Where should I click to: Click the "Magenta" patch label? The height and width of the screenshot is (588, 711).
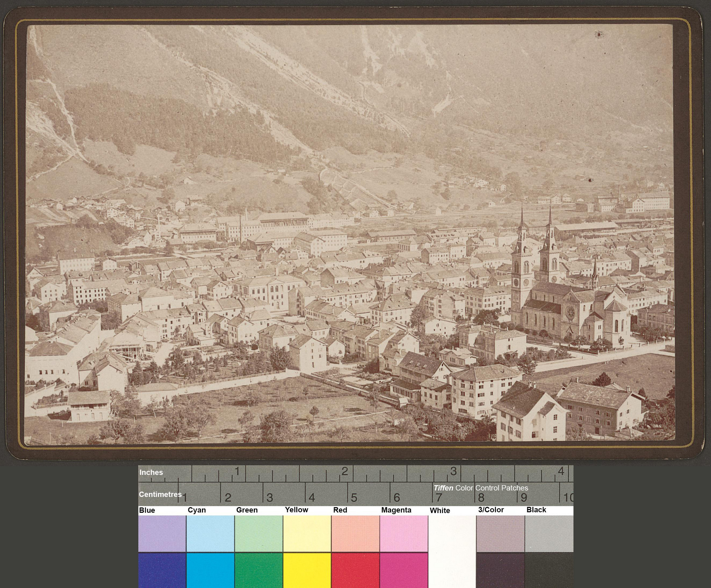(x=396, y=510)
